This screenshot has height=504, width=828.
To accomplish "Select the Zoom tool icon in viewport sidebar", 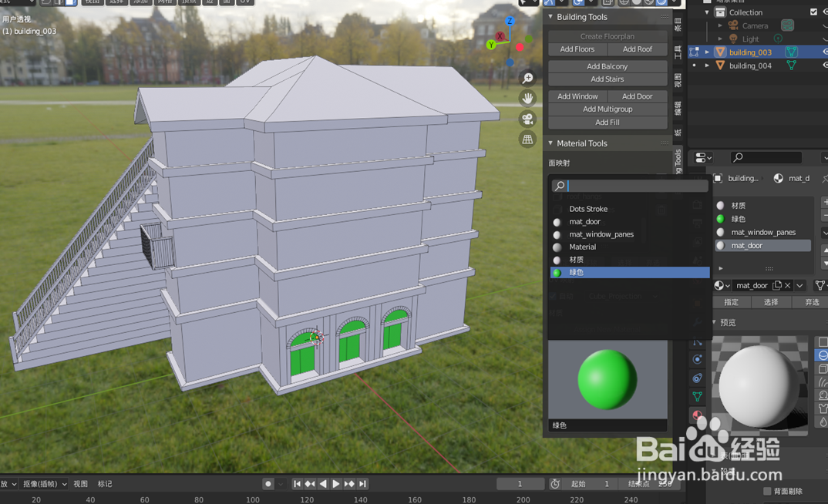I will click(x=527, y=76).
